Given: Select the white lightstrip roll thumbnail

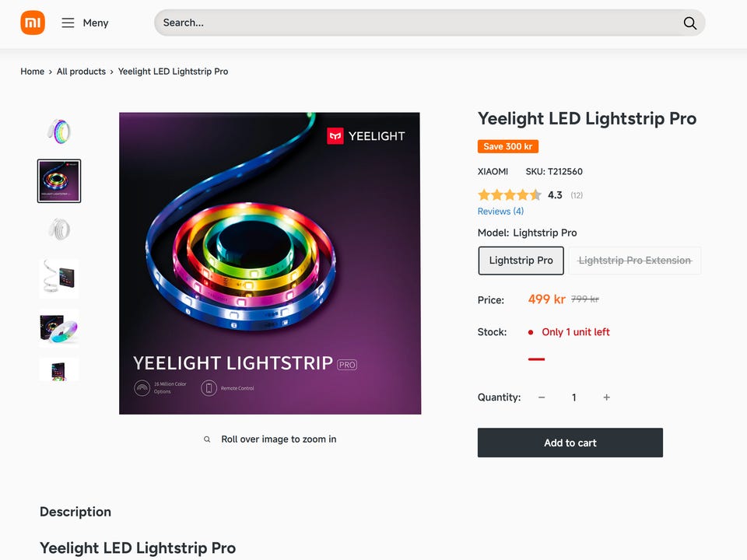Looking at the screenshot, I should pos(59,229).
